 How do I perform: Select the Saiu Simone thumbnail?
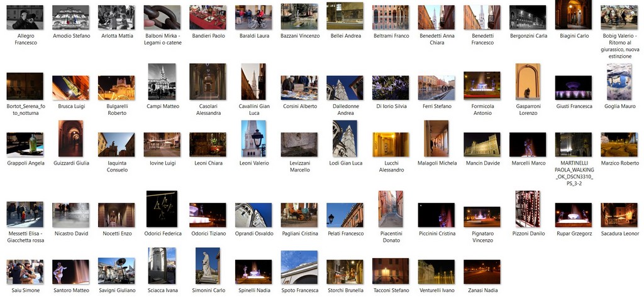(x=25, y=271)
